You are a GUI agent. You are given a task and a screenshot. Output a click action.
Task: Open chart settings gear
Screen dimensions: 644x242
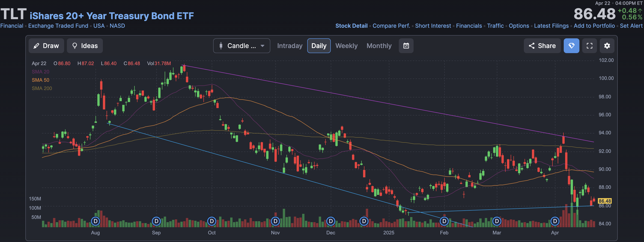coord(607,46)
